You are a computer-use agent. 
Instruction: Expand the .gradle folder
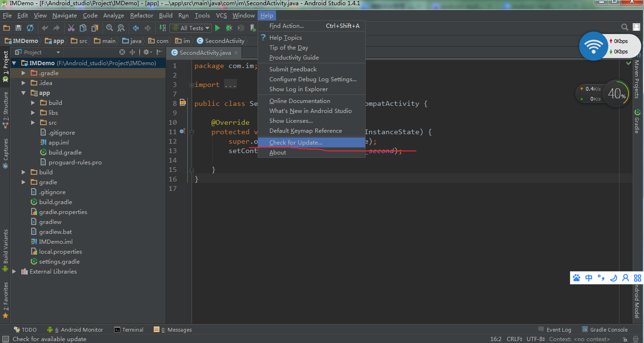coord(24,73)
